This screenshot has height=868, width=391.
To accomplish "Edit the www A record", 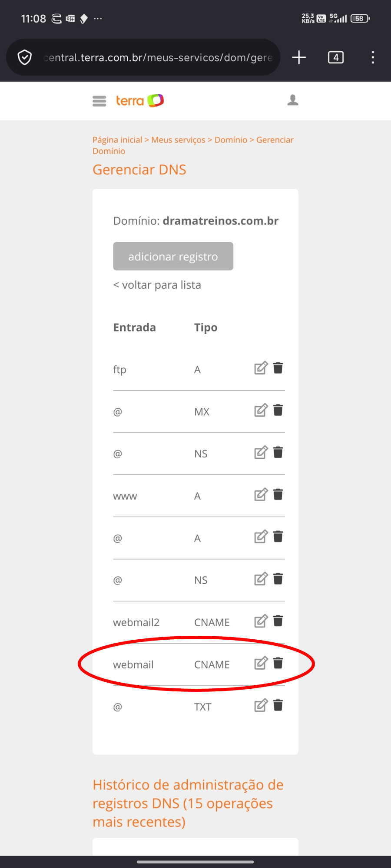I will point(261,495).
